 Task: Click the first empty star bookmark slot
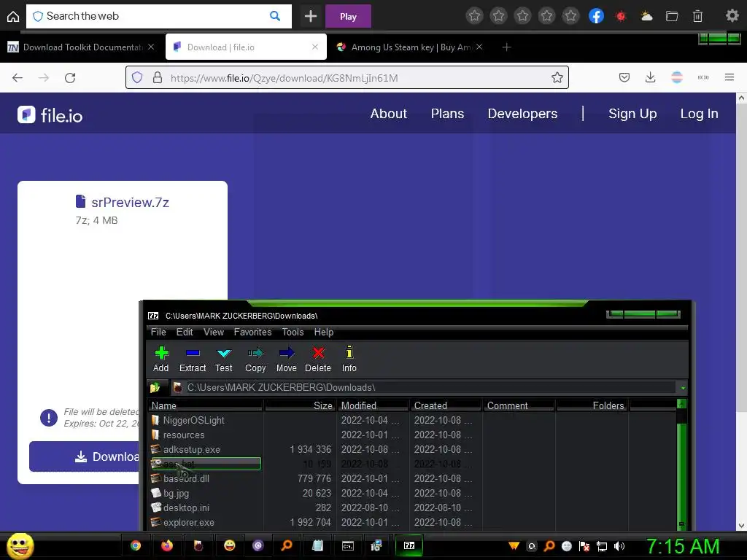point(474,16)
